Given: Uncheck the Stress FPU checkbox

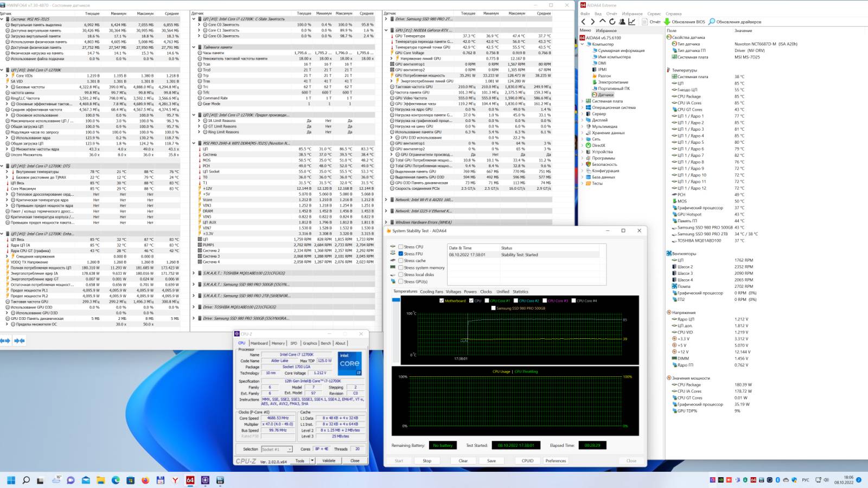Looking at the screenshot, I should (400, 254).
